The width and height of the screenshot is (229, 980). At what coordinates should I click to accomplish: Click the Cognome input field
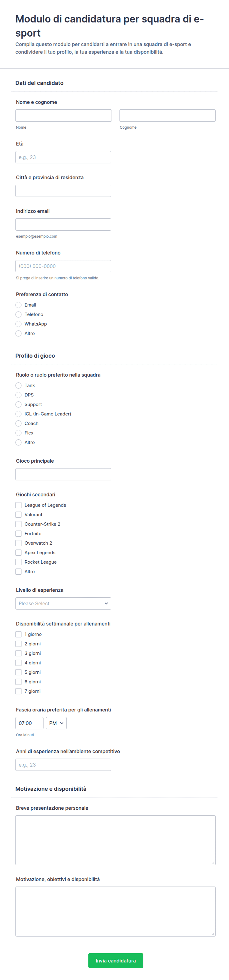(x=167, y=116)
